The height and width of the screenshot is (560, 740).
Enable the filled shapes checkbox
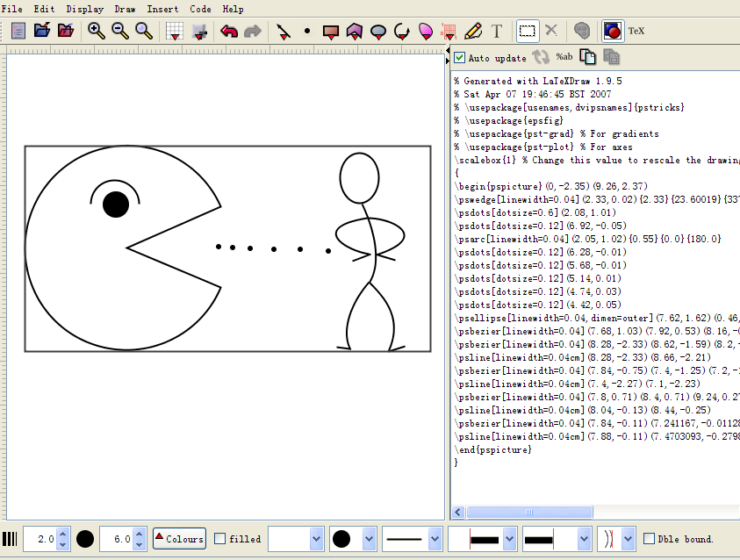pos(219,539)
